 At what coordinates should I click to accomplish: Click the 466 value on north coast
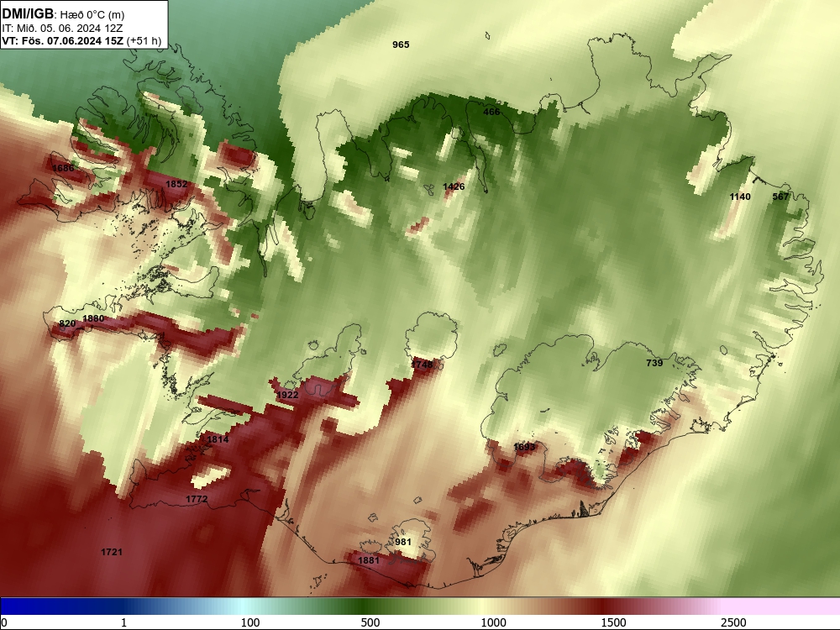pyautogui.click(x=491, y=112)
